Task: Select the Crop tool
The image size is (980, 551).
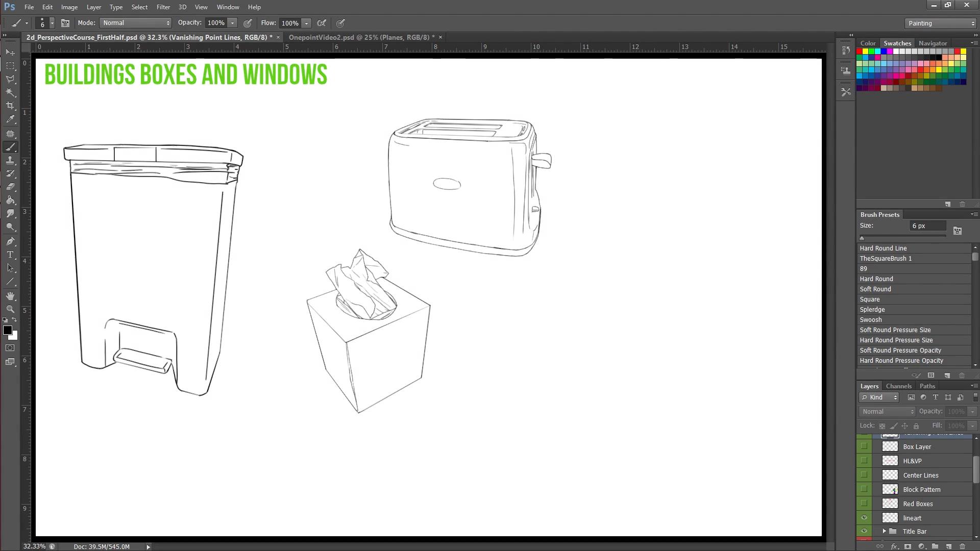Action: [10, 106]
